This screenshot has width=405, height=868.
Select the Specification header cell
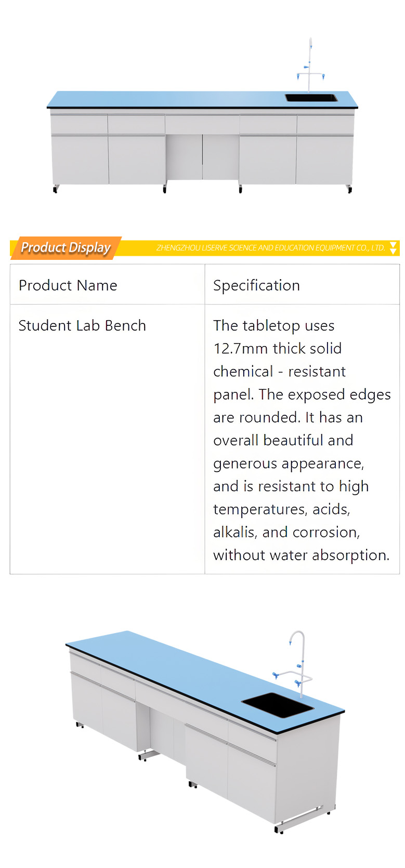[x=302, y=285]
